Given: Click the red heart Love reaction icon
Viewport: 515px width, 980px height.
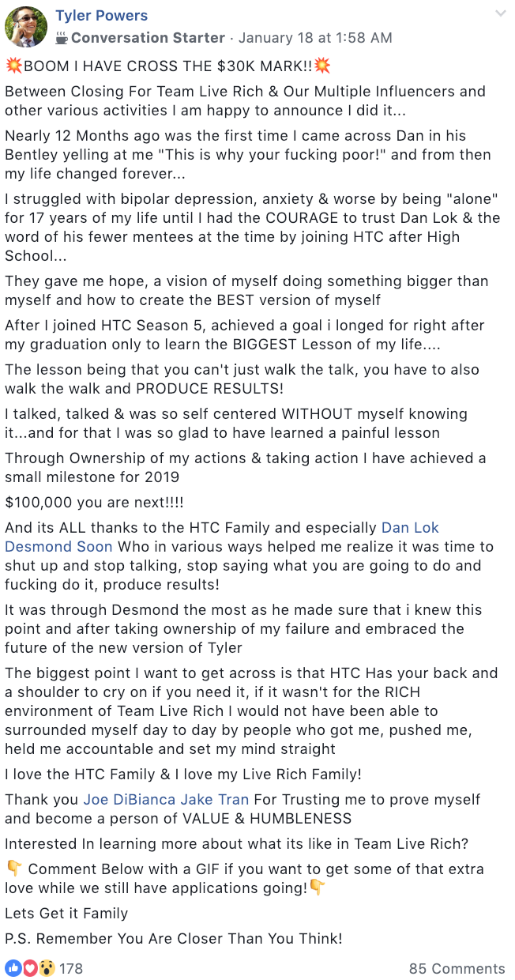Looking at the screenshot, I should coord(29,968).
